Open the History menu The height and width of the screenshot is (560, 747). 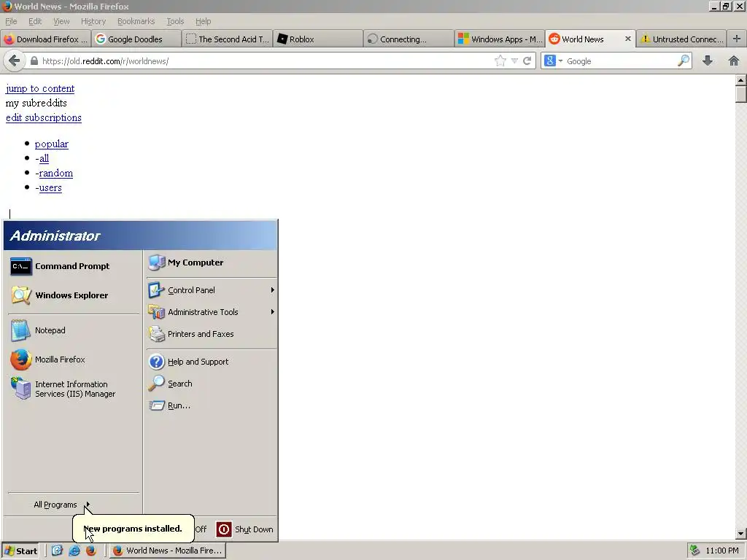click(93, 21)
